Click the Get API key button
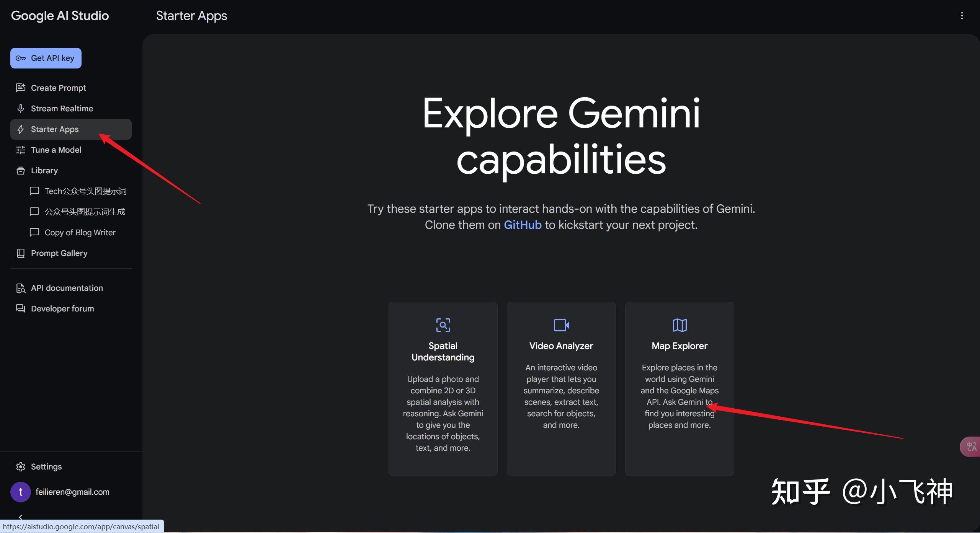Image resolution: width=980 pixels, height=533 pixels. [46, 58]
